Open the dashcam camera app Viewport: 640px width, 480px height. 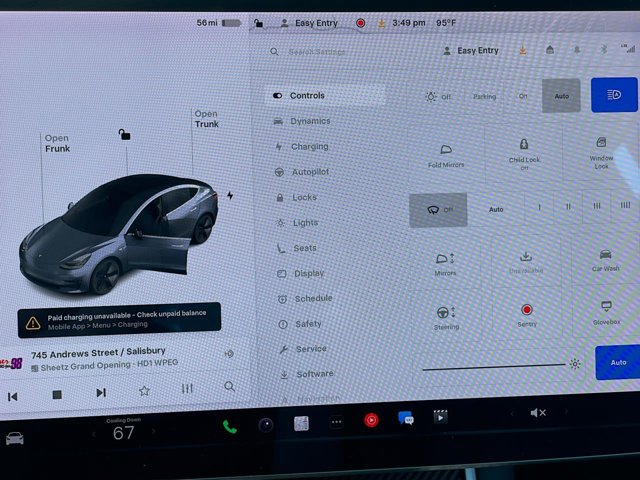[266, 425]
